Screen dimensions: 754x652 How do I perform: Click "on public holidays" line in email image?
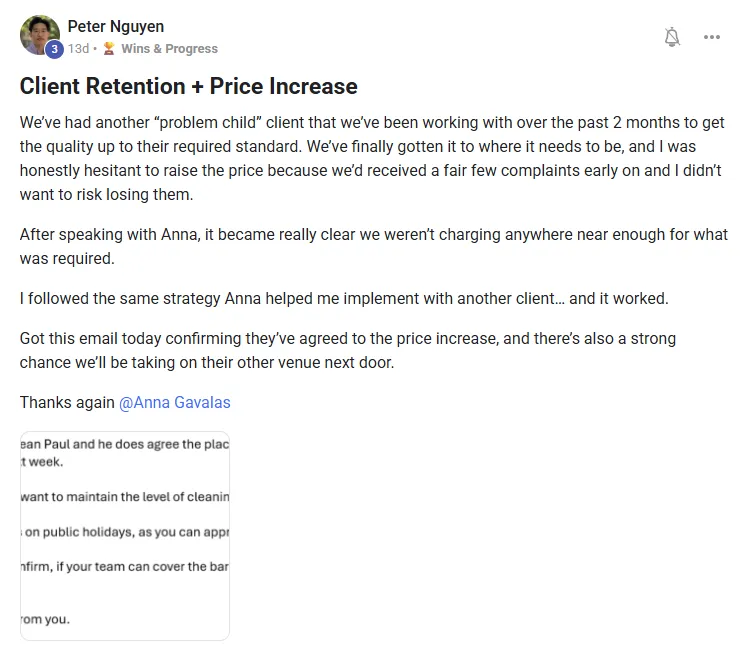tap(127, 532)
